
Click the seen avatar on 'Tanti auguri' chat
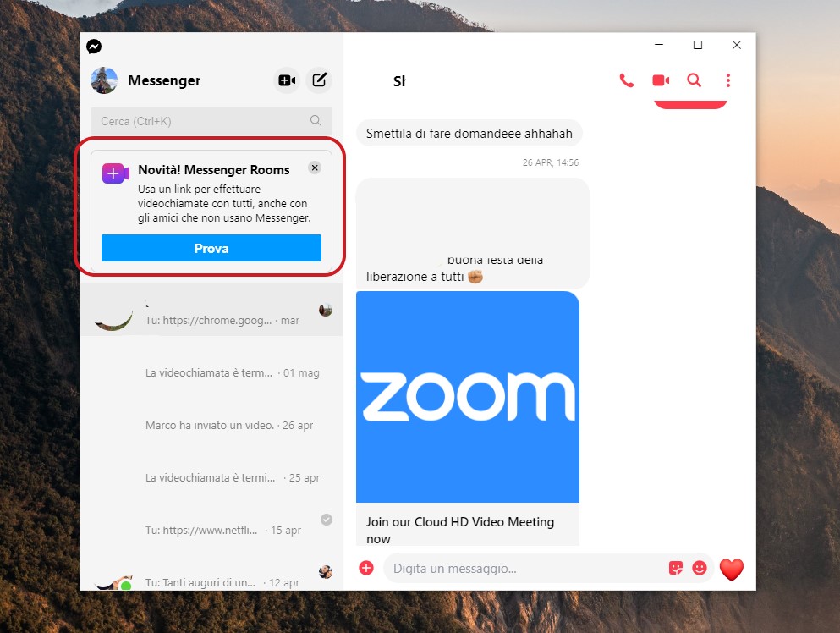pyautogui.click(x=326, y=572)
